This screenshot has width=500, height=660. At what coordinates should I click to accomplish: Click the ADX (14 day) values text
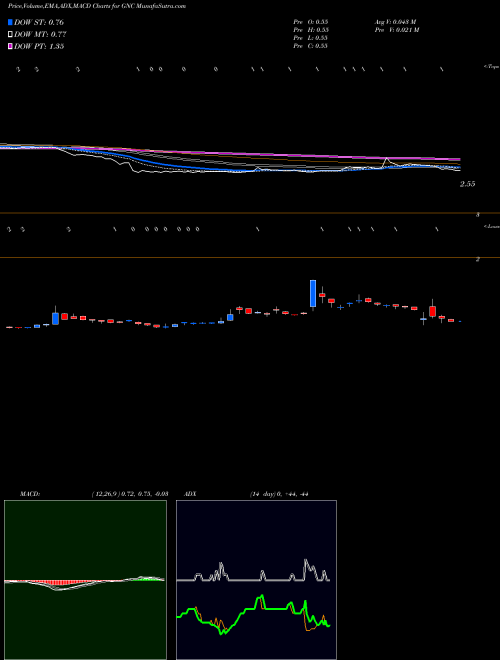click(279, 494)
